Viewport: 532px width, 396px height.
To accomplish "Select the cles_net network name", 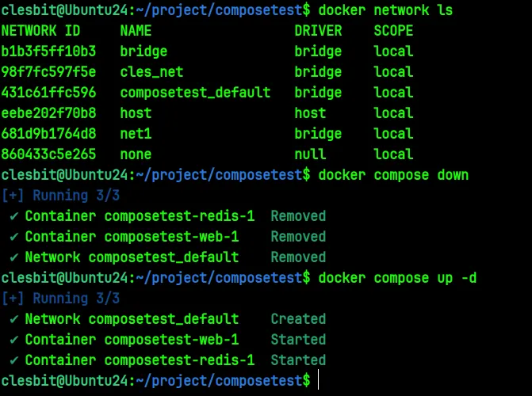I will [151, 72].
